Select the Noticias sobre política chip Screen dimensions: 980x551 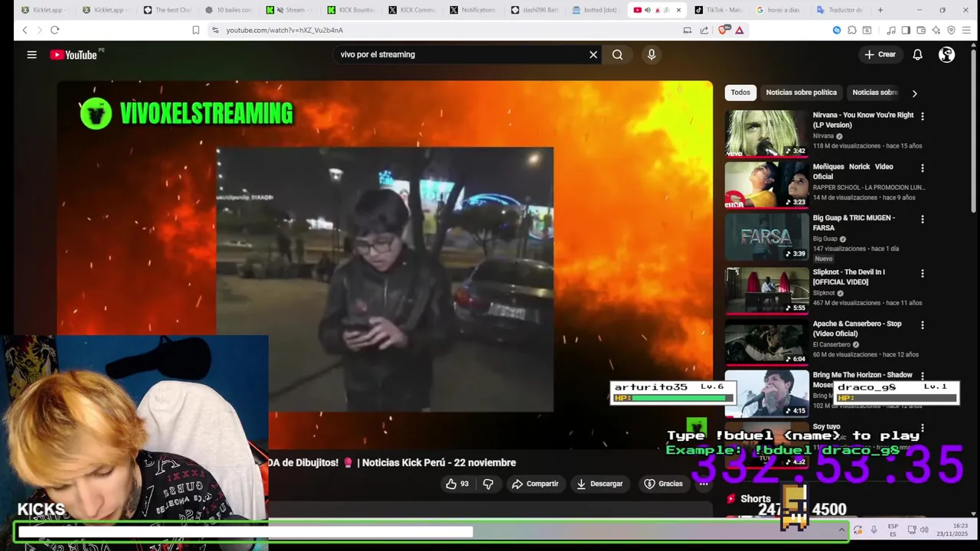pos(801,93)
